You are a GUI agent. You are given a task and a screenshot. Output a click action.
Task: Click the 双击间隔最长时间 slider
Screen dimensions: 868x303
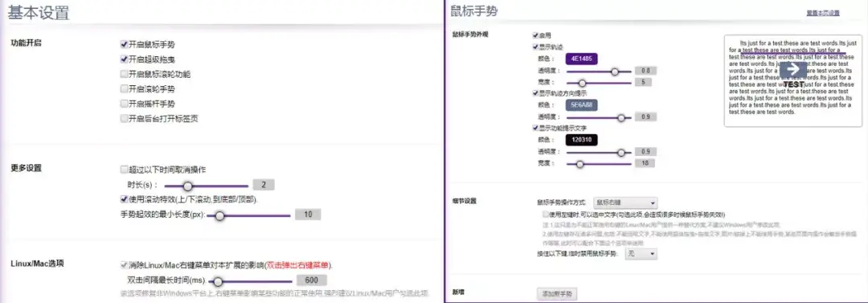coord(249,281)
